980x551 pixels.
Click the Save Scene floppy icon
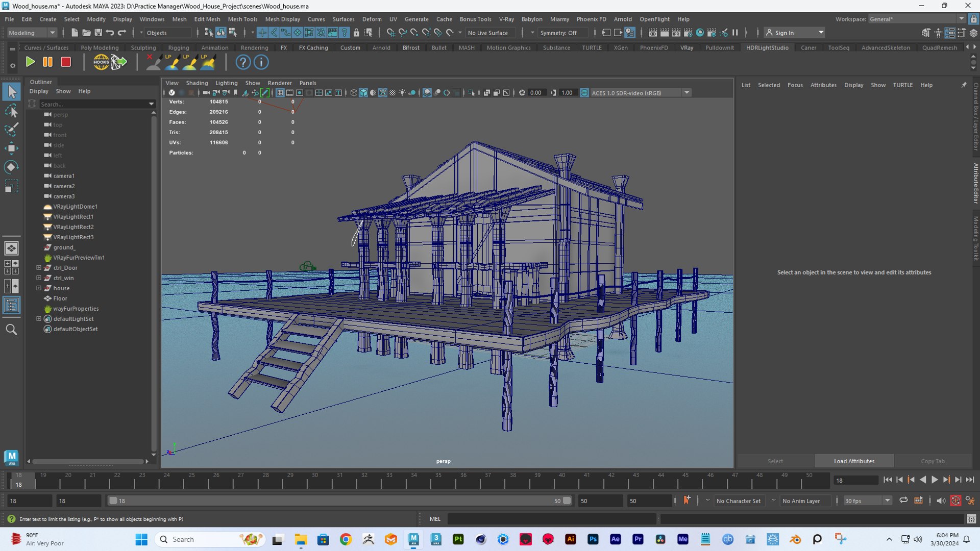click(x=98, y=33)
